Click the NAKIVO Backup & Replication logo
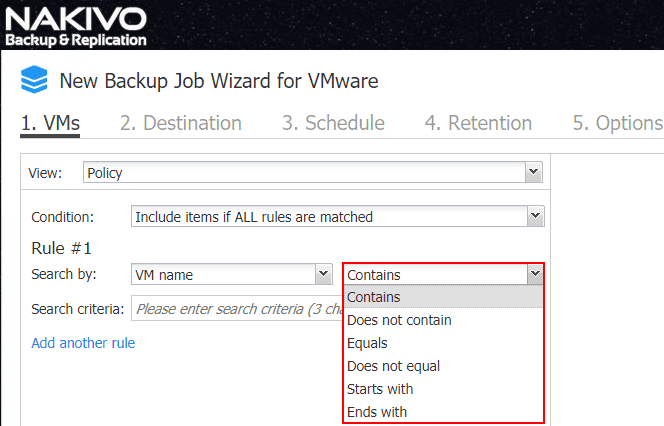This screenshot has width=664, height=426. [76, 27]
